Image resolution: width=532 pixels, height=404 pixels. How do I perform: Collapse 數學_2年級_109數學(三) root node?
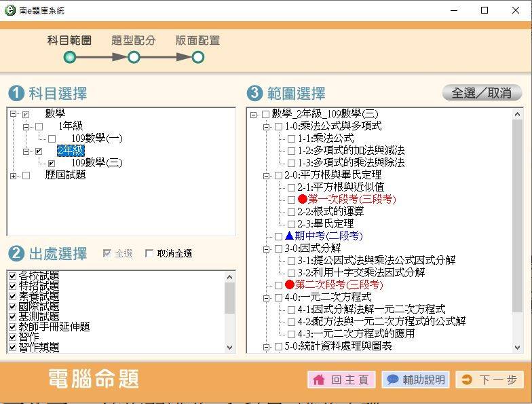coord(254,115)
